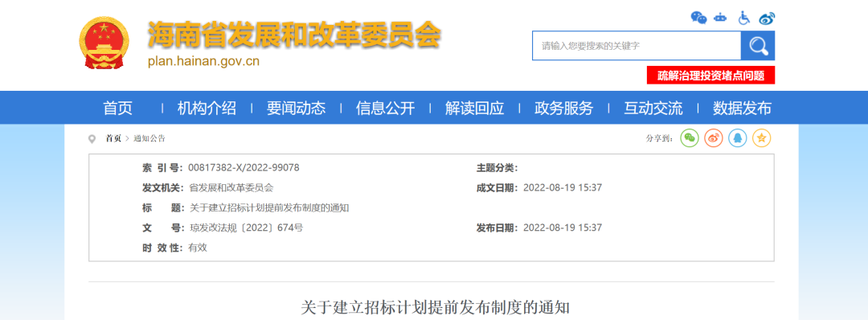The height and width of the screenshot is (320, 868).
Task: Open 互动交流 navigation item
Action: click(653, 108)
